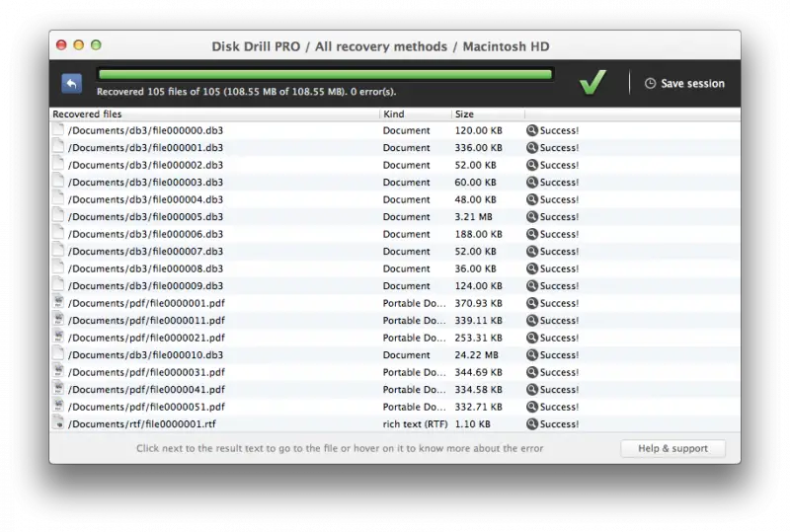790x532 pixels.
Task: Show file0000051.pdf via its magnifier icon
Action: [x=531, y=407]
